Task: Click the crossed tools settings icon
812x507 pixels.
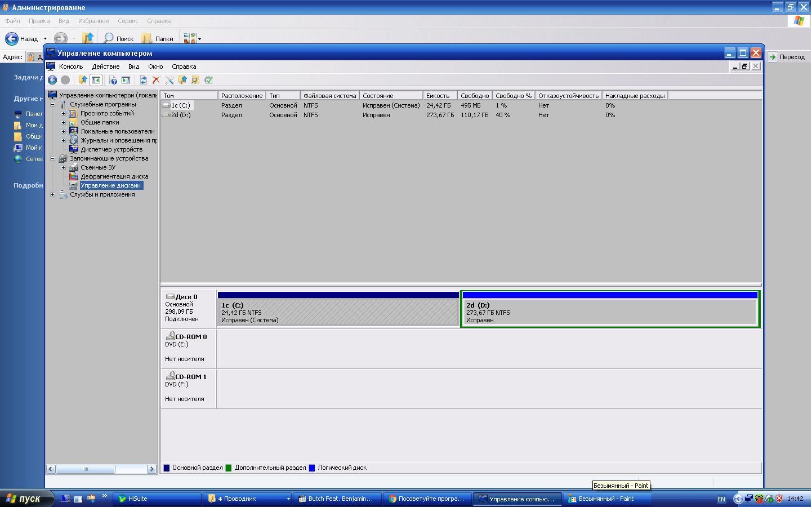Action: [x=169, y=80]
